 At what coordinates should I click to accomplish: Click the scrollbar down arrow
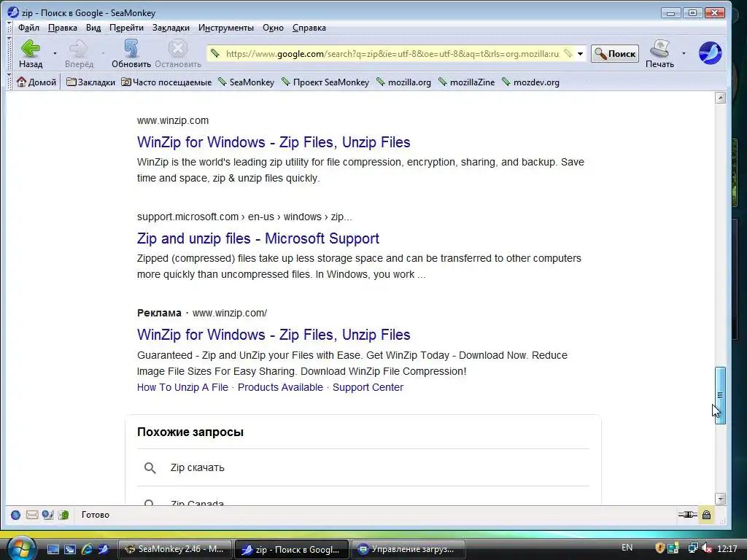click(720, 499)
